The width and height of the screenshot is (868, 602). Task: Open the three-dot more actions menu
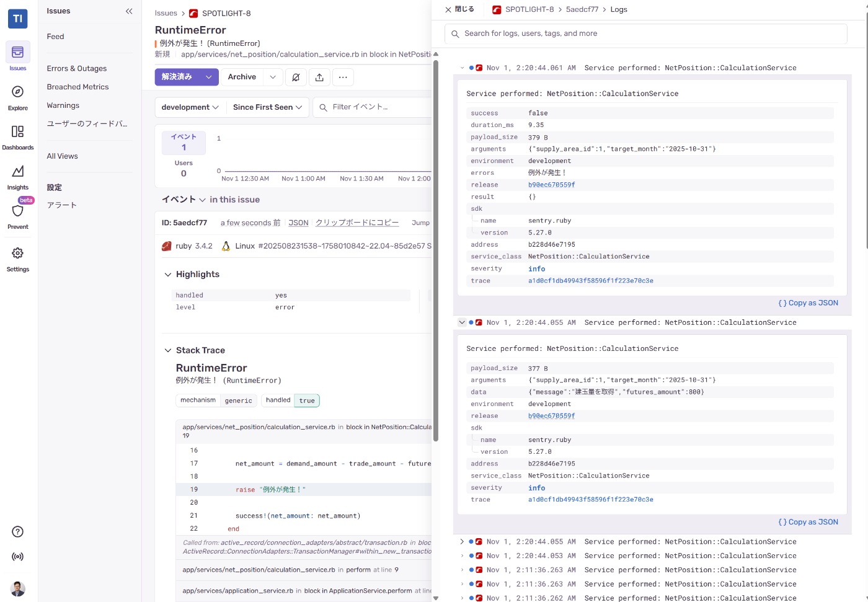(x=343, y=77)
